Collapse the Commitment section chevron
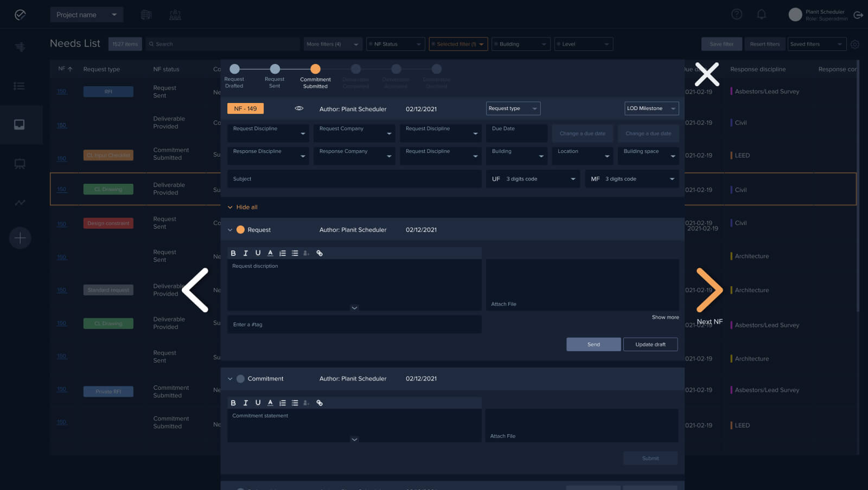 pos(230,379)
